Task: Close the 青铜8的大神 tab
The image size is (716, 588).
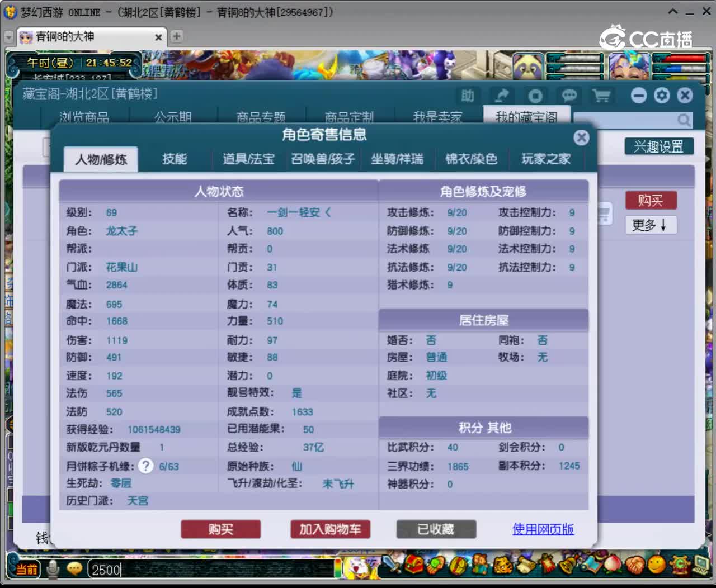Action: (158, 37)
